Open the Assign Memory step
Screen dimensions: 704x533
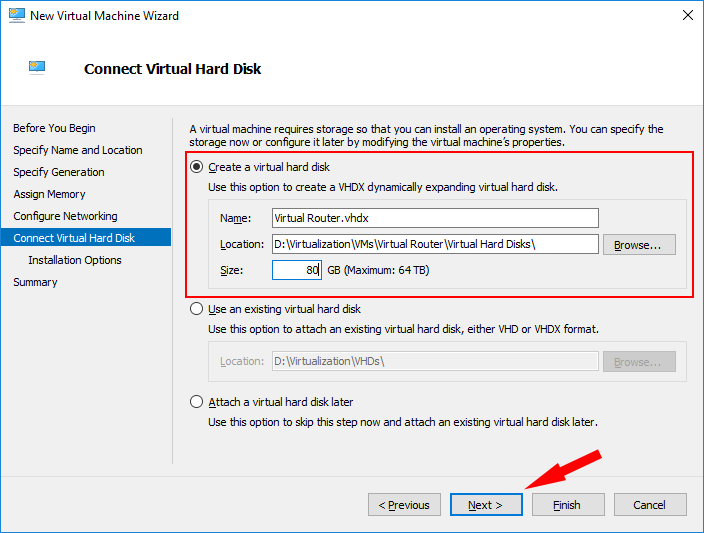coord(49,194)
